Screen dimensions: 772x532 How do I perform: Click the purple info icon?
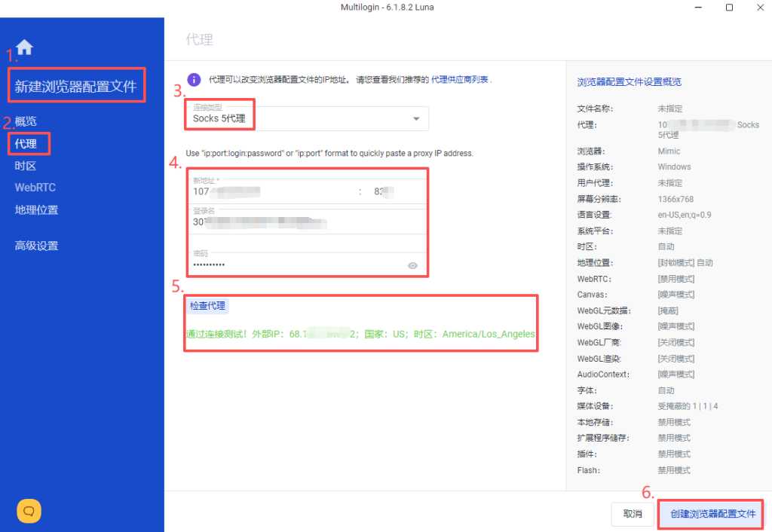tap(194, 79)
